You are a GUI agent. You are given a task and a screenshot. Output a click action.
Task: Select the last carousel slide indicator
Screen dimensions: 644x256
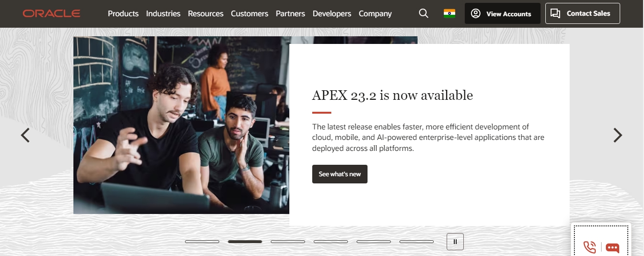point(417,242)
